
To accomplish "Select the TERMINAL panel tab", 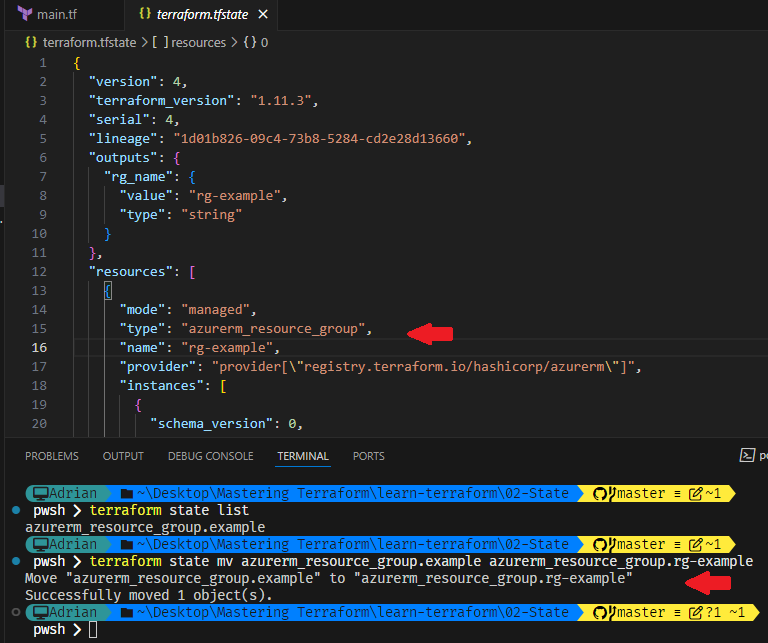I will point(303,456).
